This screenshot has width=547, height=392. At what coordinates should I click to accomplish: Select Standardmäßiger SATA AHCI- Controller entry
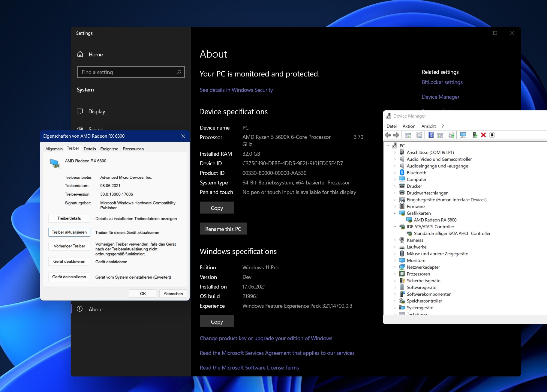(452, 233)
